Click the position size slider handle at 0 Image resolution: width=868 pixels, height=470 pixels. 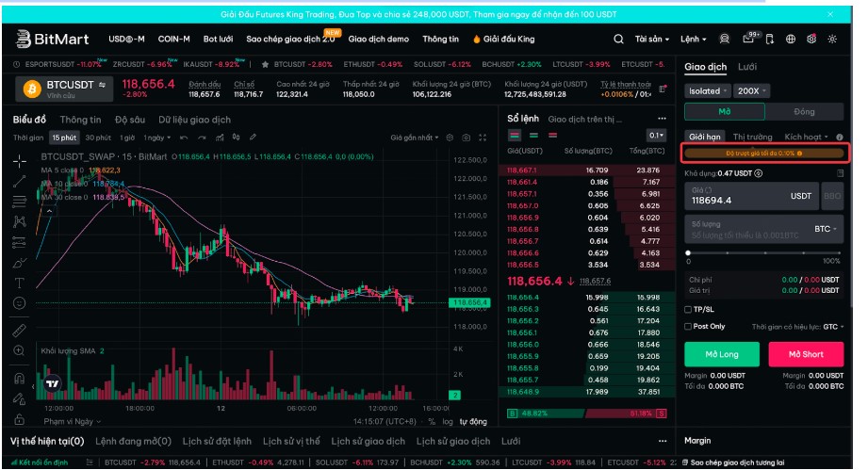pos(688,252)
